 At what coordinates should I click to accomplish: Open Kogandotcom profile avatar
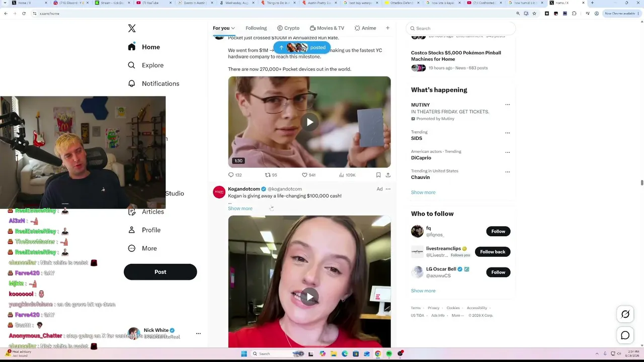coord(219,192)
